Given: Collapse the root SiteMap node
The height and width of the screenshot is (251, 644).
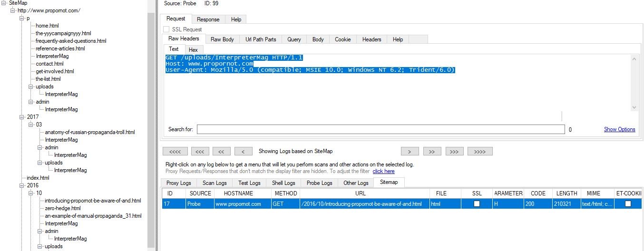Looking at the screenshot, I should click(4, 3).
